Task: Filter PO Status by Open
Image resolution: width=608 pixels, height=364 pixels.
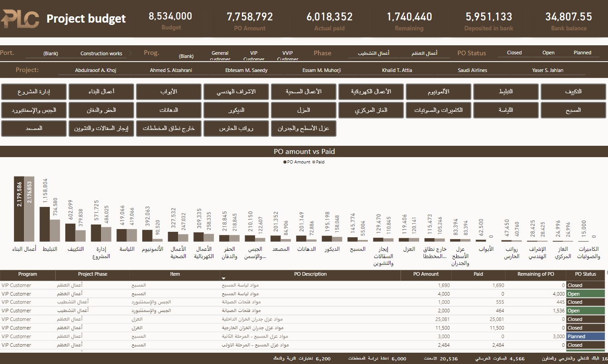Action: (x=548, y=53)
